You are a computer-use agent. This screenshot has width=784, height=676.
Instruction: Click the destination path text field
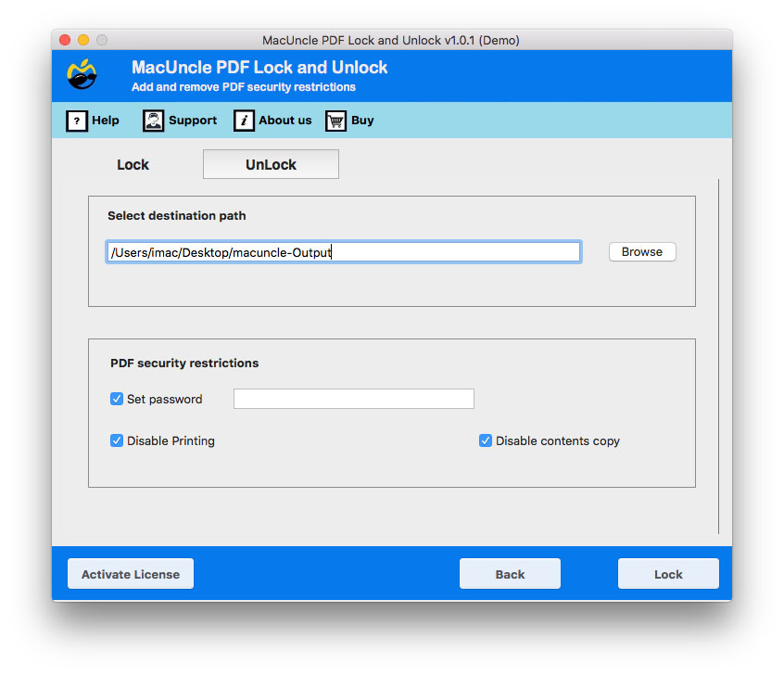[x=343, y=251]
